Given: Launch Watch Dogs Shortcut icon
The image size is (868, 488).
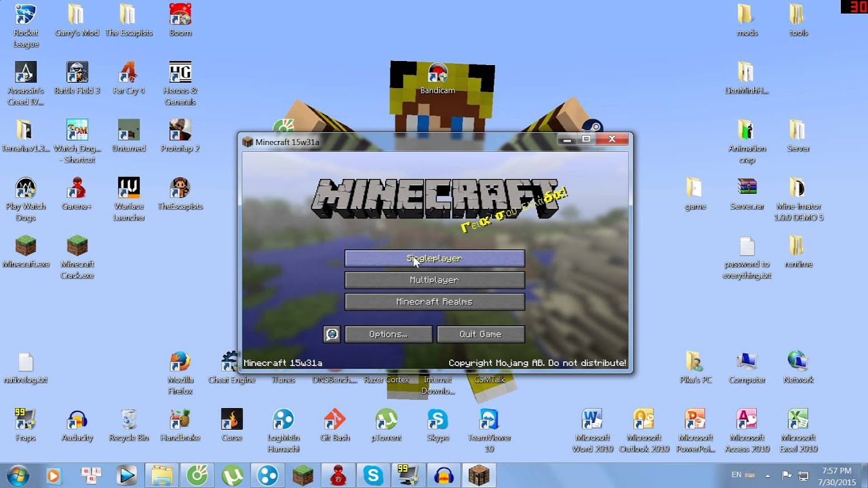Looking at the screenshot, I should click(x=77, y=141).
